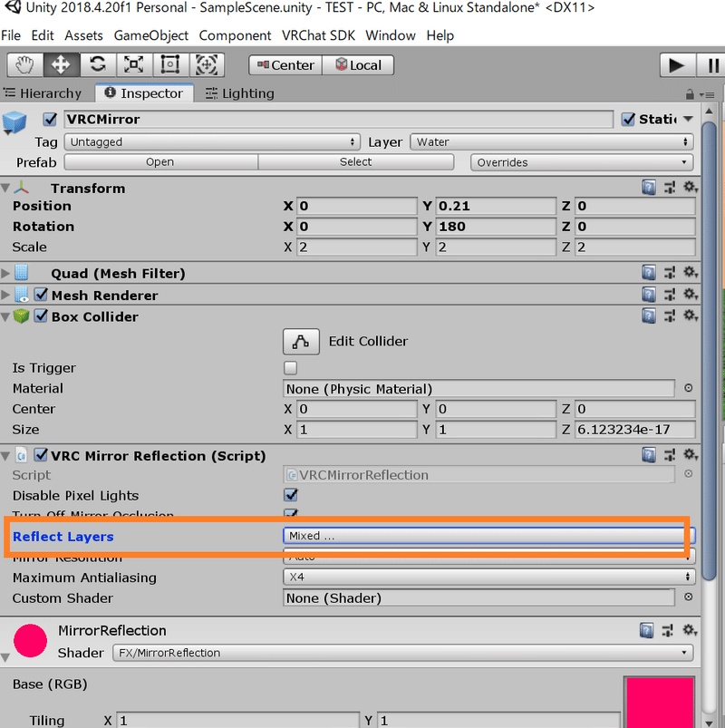Open the Inspector panel options menu
Viewport: 725px width, 728px height.
pos(707,94)
